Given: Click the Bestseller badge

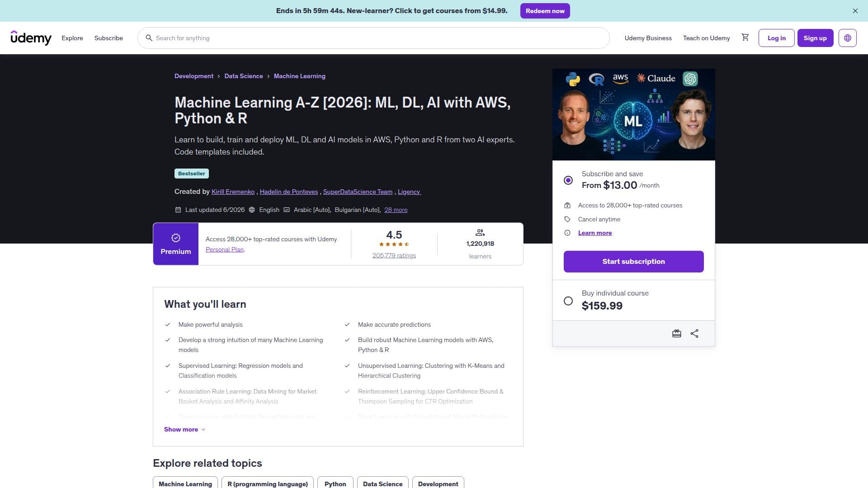Looking at the screenshot, I should (x=192, y=174).
